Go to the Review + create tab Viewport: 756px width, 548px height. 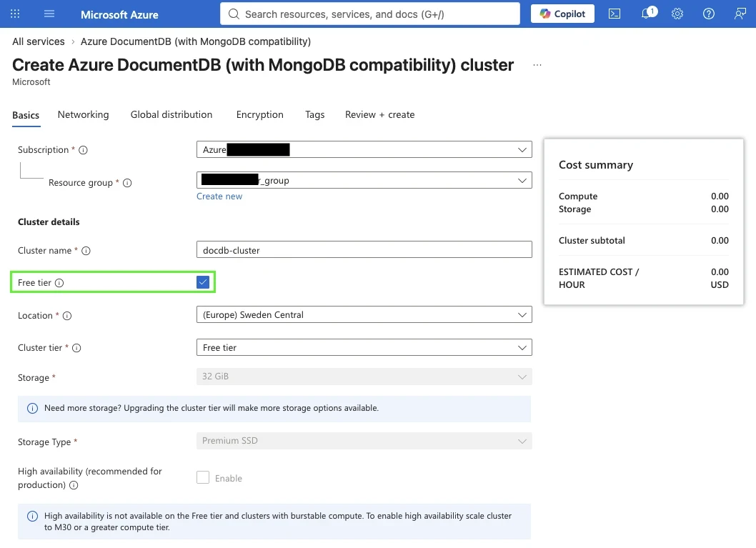point(379,115)
